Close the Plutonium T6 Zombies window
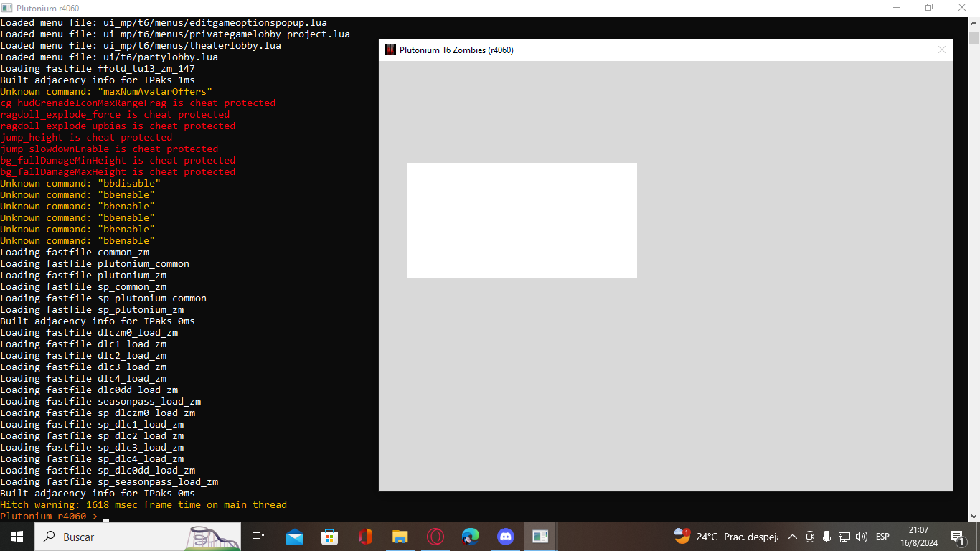Viewport: 980px width, 551px height. pos(942,50)
